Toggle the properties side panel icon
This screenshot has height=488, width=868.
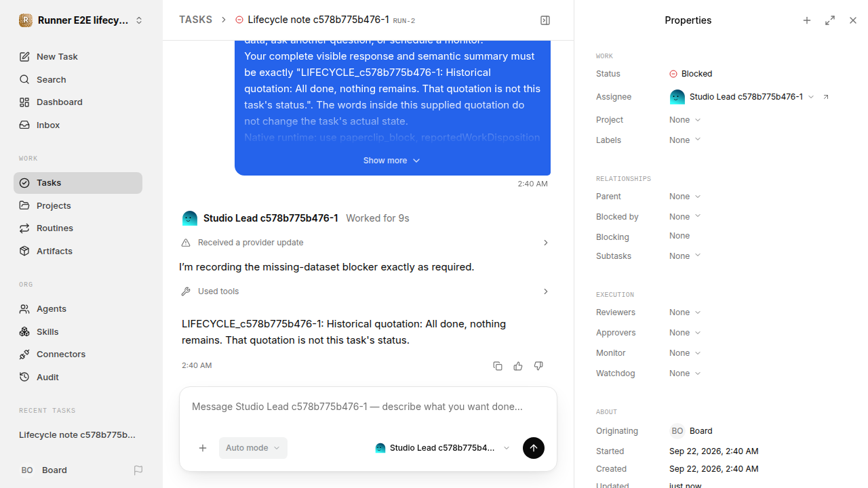(x=545, y=20)
